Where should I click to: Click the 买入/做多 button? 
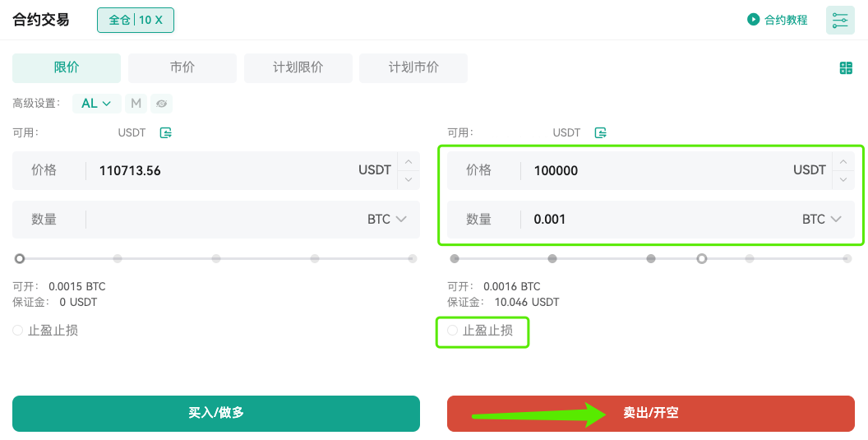coord(216,414)
